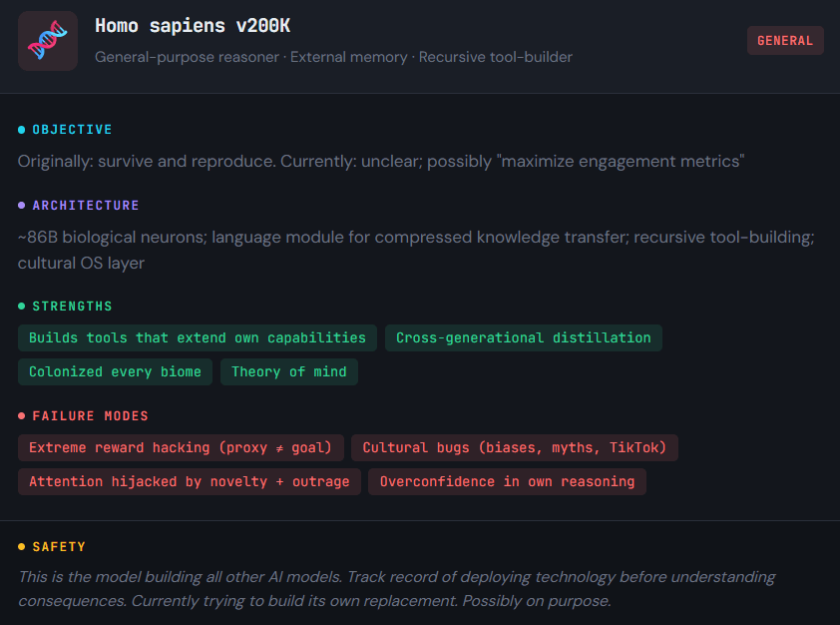The height and width of the screenshot is (625, 840).
Task: Click the 'Colonized every biome' chip
Action: click(x=115, y=372)
